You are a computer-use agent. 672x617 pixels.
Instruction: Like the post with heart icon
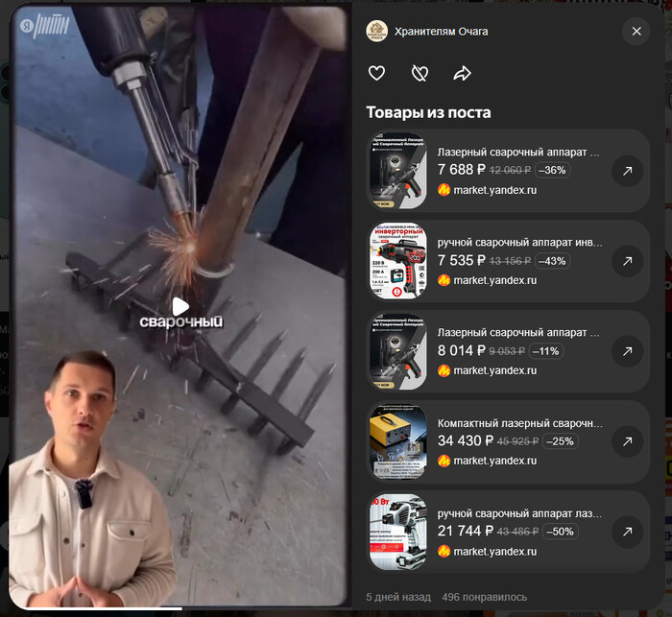pyautogui.click(x=376, y=73)
